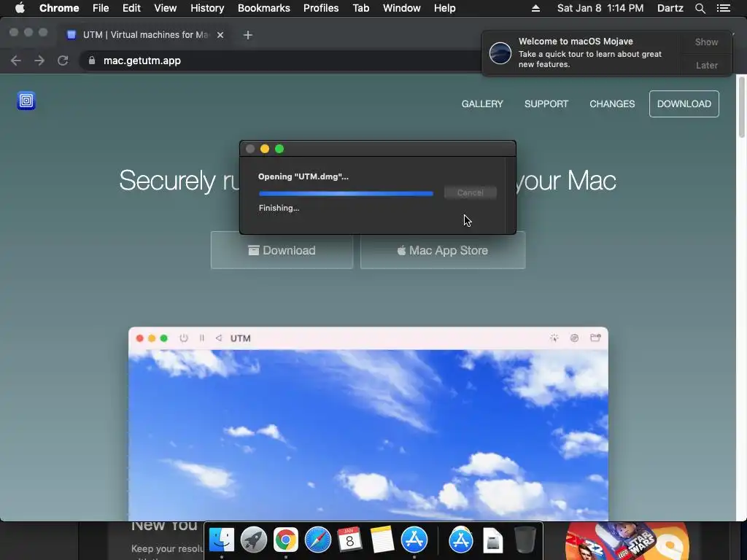Minimize the Opening UTM.dmg dialog
Screen dimensions: 747x560
[265, 149]
